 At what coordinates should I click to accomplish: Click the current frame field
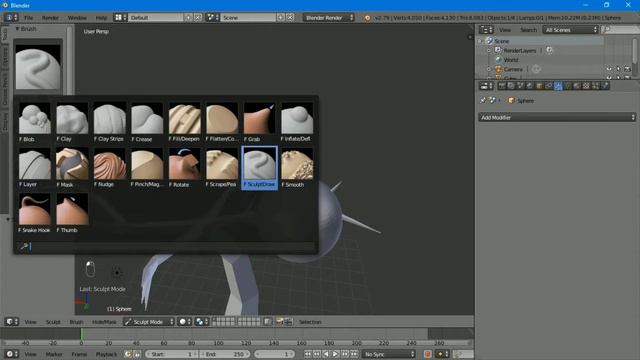[x=274, y=354]
